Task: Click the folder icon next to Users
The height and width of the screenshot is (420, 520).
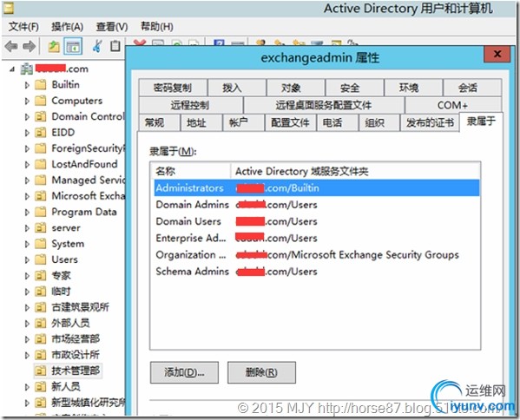Action: pos(41,259)
